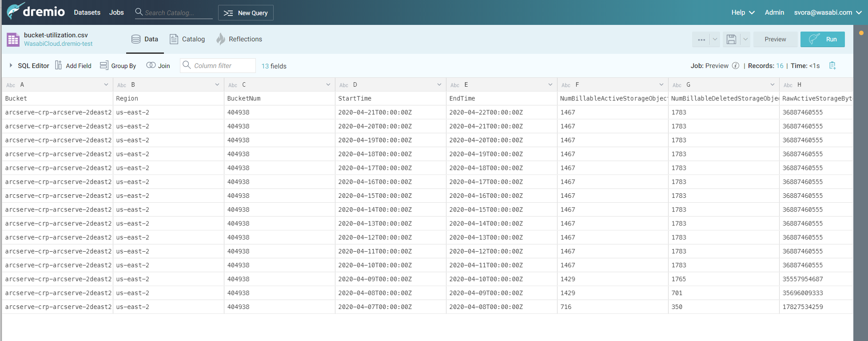Select the cell with value 17827534259

[816, 307]
